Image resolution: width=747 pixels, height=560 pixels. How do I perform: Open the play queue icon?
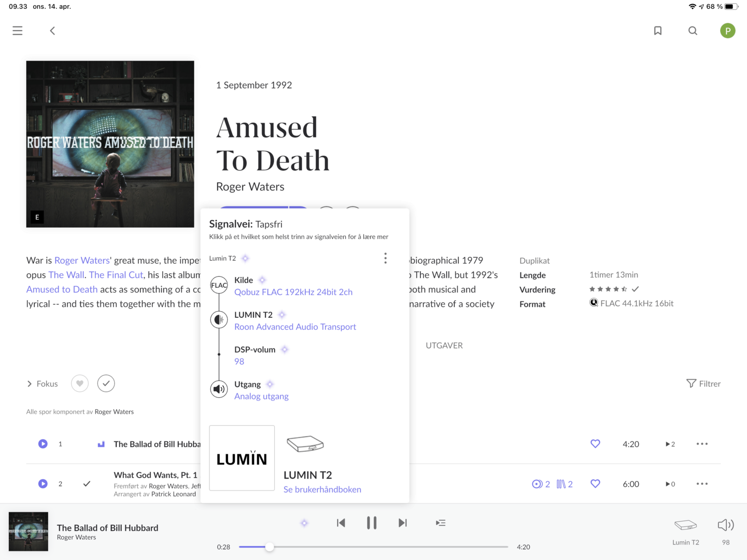(x=441, y=523)
